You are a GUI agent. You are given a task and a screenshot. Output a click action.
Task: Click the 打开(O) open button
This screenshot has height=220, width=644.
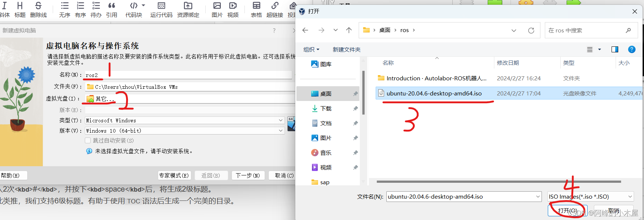[567, 211]
